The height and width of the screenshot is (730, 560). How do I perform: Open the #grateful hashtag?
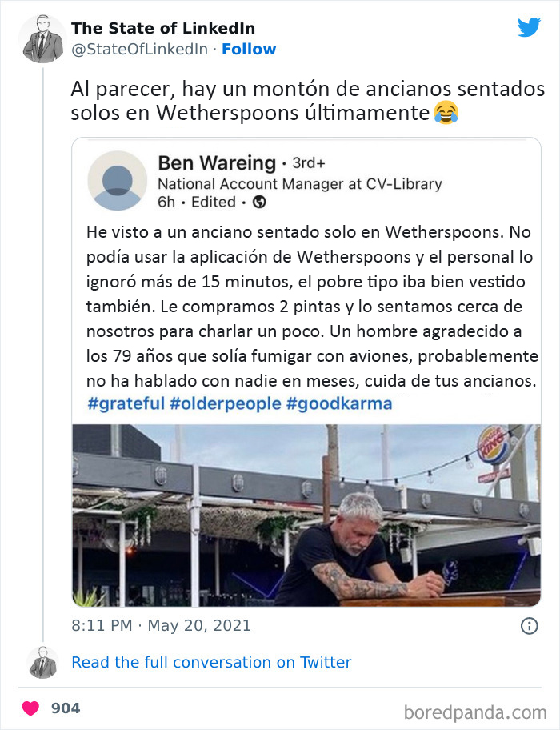click(x=126, y=403)
